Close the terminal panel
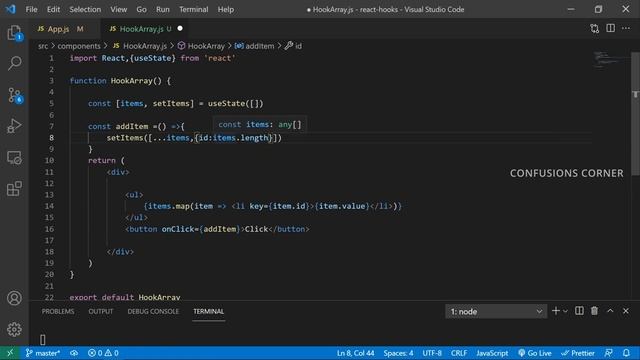640x360 pixels. [626, 311]
